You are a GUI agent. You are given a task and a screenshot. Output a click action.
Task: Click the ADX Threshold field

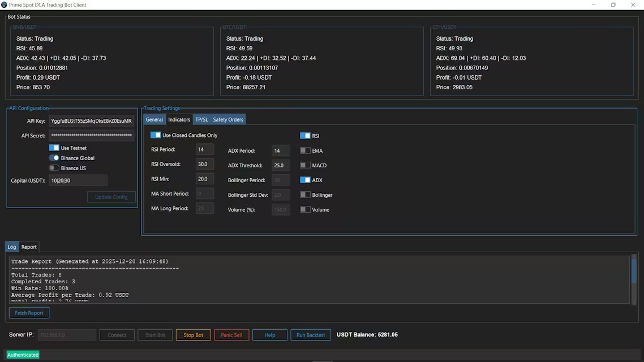pos(281,165)
